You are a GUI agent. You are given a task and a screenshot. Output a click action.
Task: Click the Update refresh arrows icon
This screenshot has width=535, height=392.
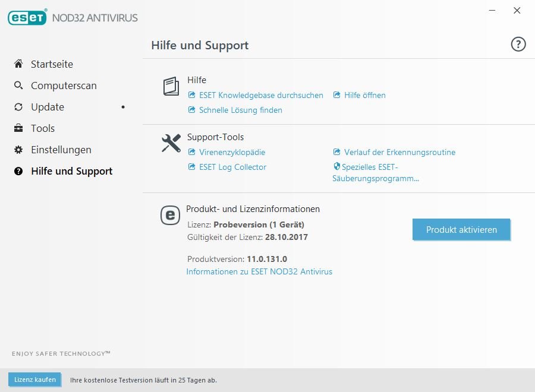[x=18, y=107]
